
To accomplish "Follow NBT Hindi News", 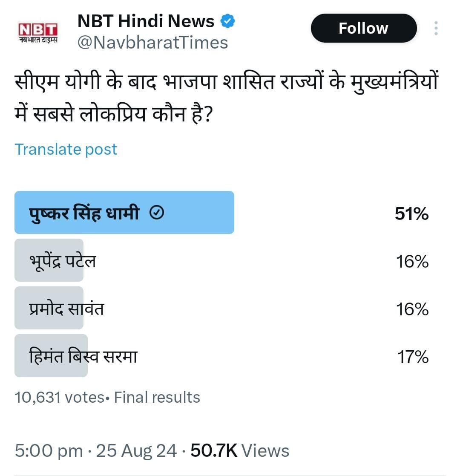I will (x=363, y=28).
